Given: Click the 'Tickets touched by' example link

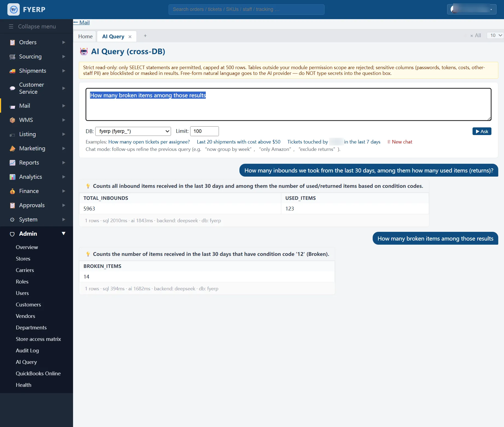Looking at the screenshot, I should pyautogui.click(x=334, y=142).
